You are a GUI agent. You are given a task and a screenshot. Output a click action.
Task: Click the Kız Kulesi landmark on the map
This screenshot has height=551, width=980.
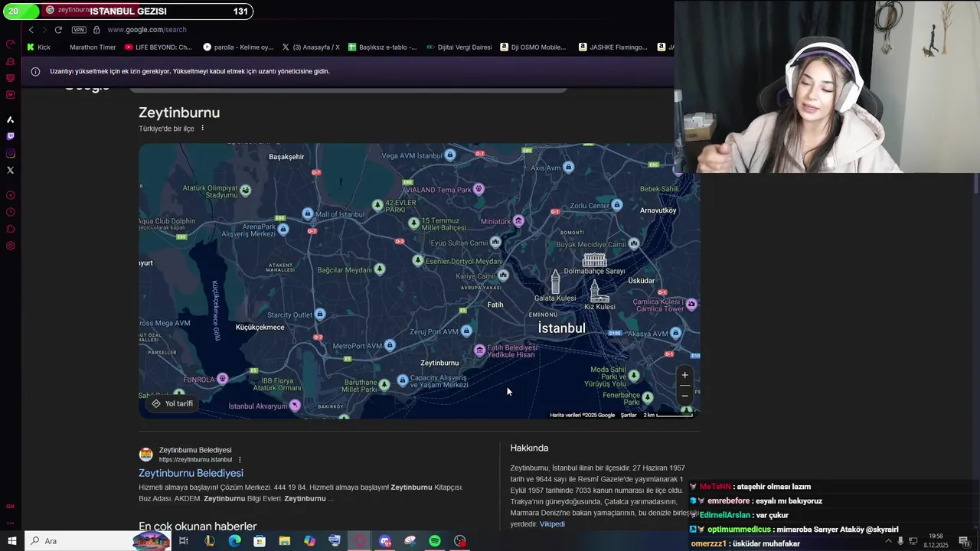point(599,295)
